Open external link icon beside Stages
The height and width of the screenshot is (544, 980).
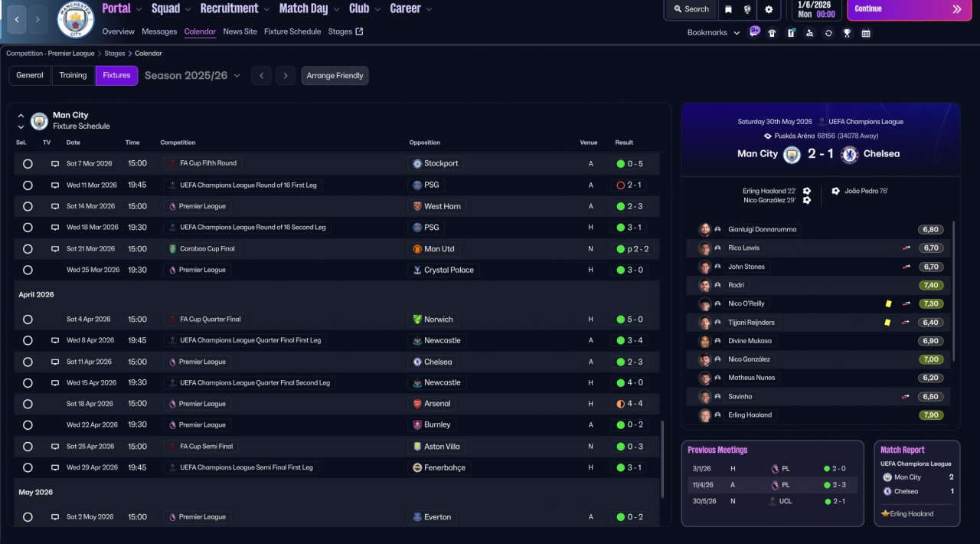(x=359, y=31)
